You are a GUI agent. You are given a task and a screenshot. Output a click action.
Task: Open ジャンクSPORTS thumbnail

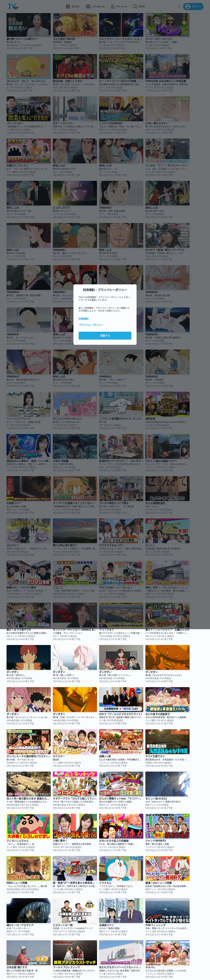pos(167,827)
